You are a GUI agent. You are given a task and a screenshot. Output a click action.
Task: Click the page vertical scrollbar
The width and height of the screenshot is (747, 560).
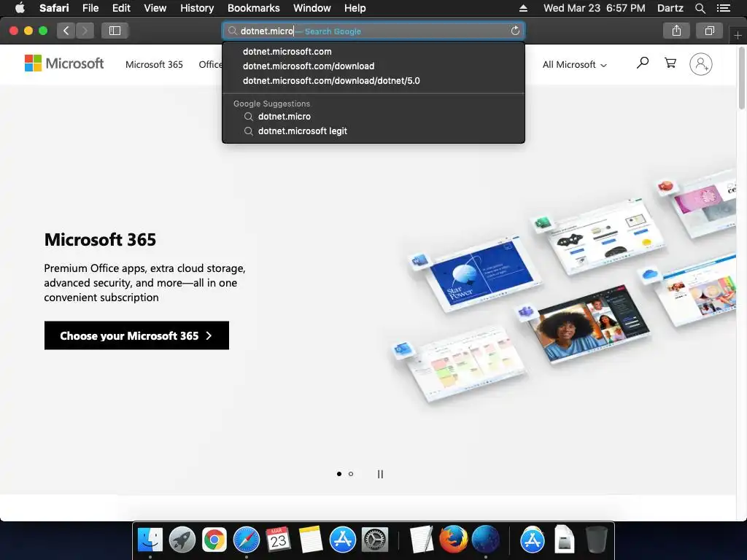[x=741, y=79]
